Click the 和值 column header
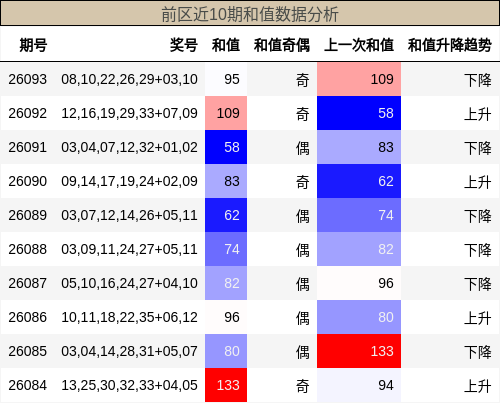Image resolution: width=500 pixels, height=403 pixels. (x=226, y=45)
